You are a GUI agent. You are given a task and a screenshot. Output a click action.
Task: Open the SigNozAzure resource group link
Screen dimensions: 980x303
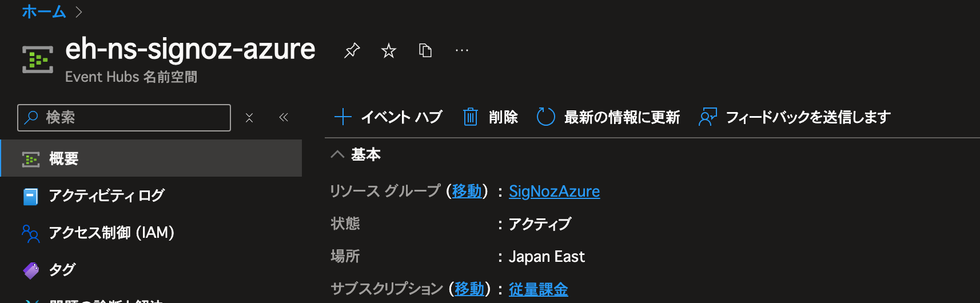point(554,191)
